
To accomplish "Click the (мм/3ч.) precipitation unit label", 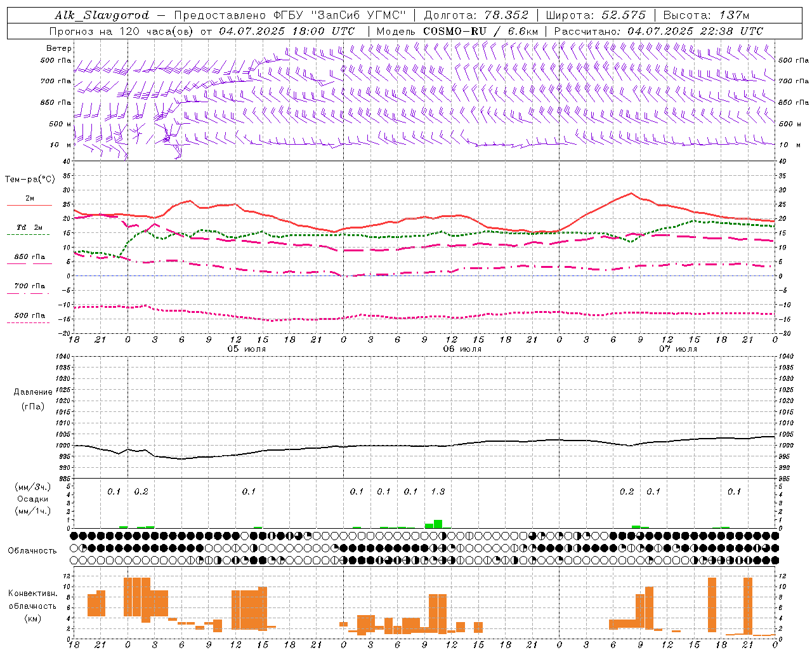I will 33,487.
